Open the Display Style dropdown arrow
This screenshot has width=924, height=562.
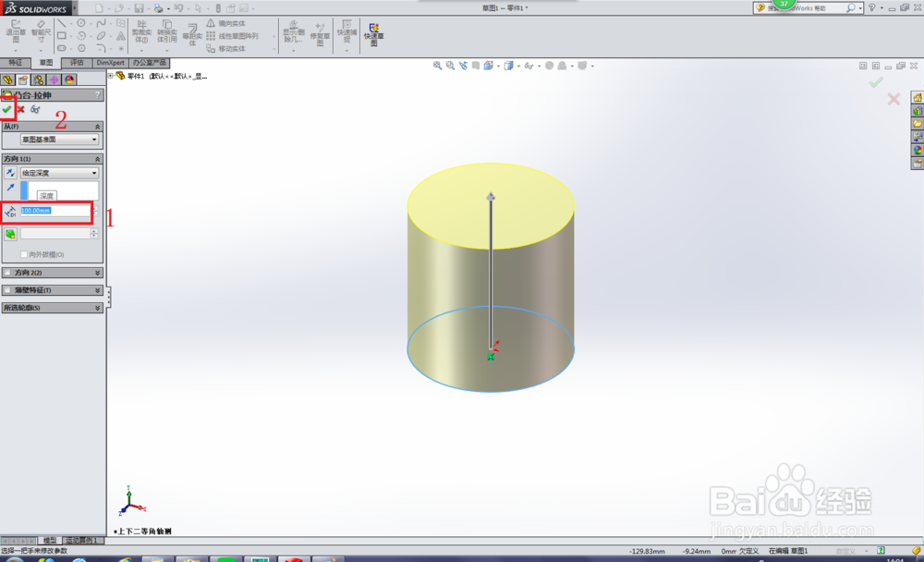tap(518, 66)
